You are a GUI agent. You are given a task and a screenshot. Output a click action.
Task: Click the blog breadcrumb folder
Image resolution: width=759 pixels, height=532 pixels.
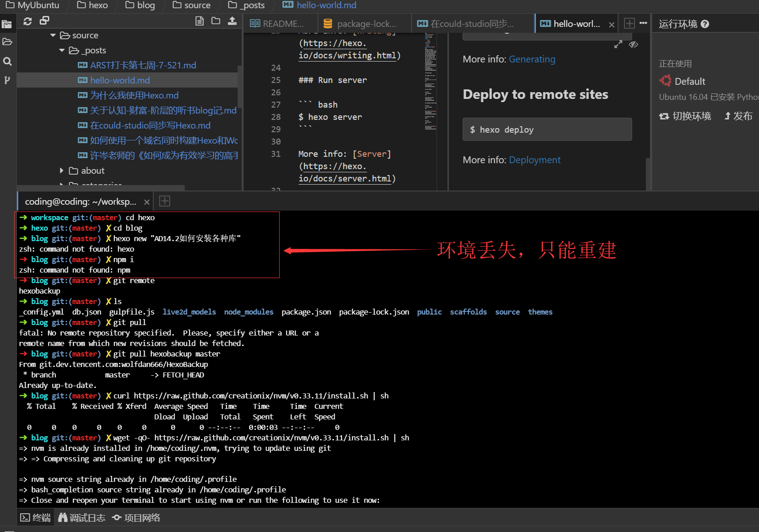140,5
